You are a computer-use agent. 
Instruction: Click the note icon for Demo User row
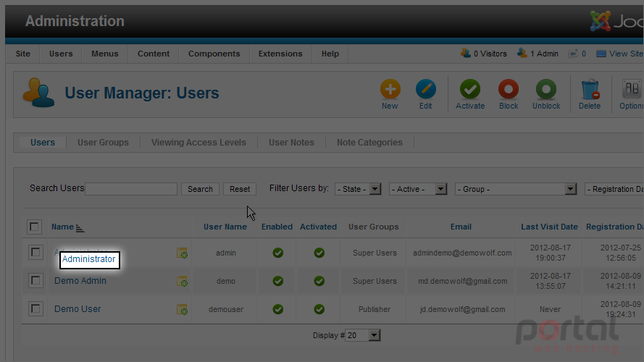182,309
